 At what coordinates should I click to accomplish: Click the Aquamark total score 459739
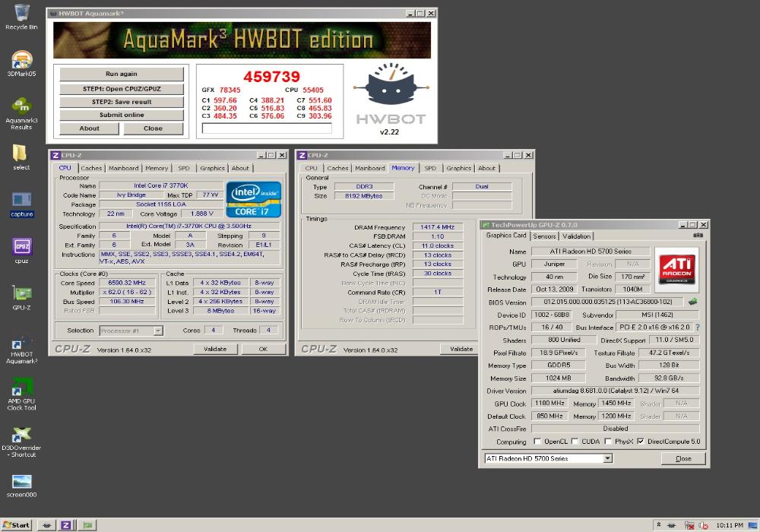click(271, 77)
